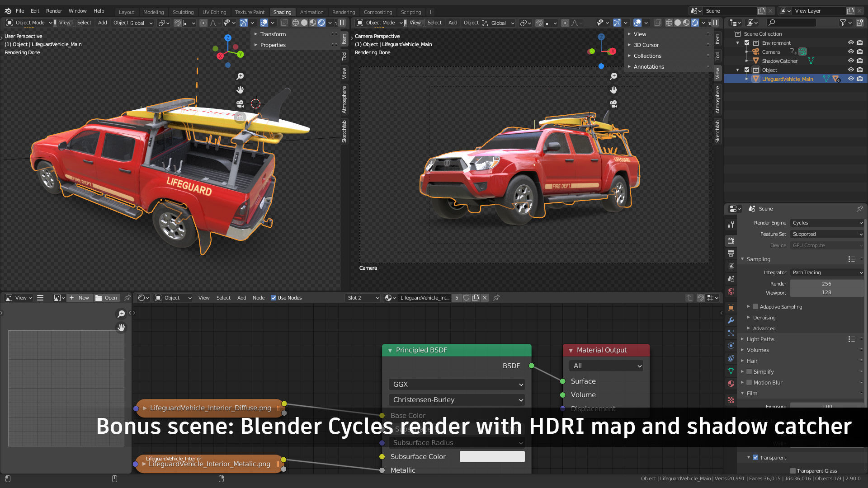Viewport: 868px width, 488px height.
Task: Expand LifeguardVehicle_Main in outliner tree
Action: pos(746,79)
